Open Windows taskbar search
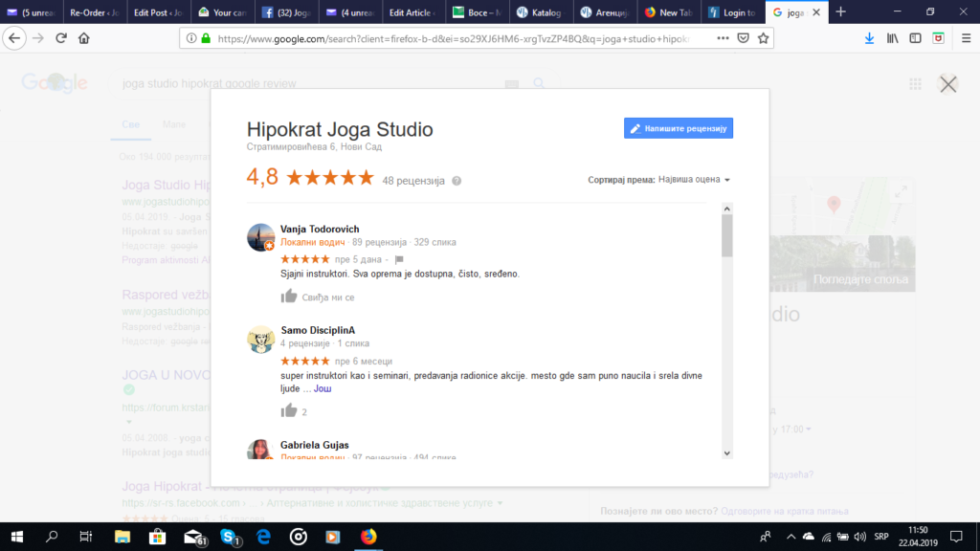 point(52,537)
